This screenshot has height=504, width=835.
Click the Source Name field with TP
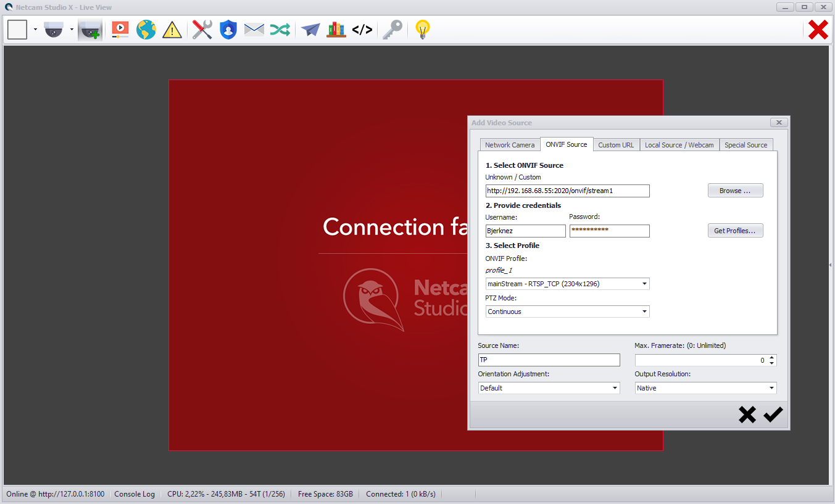pos(549,360)
